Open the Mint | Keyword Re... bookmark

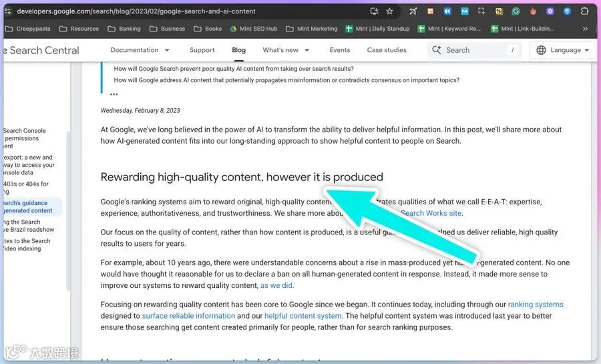point(449,29)
